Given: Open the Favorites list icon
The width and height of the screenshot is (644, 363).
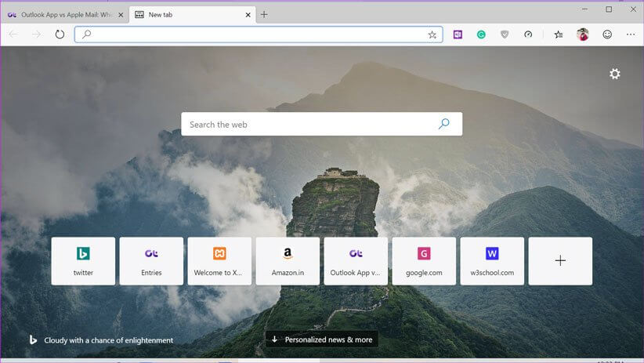Looking at the screenshot, I should [559, 34].
